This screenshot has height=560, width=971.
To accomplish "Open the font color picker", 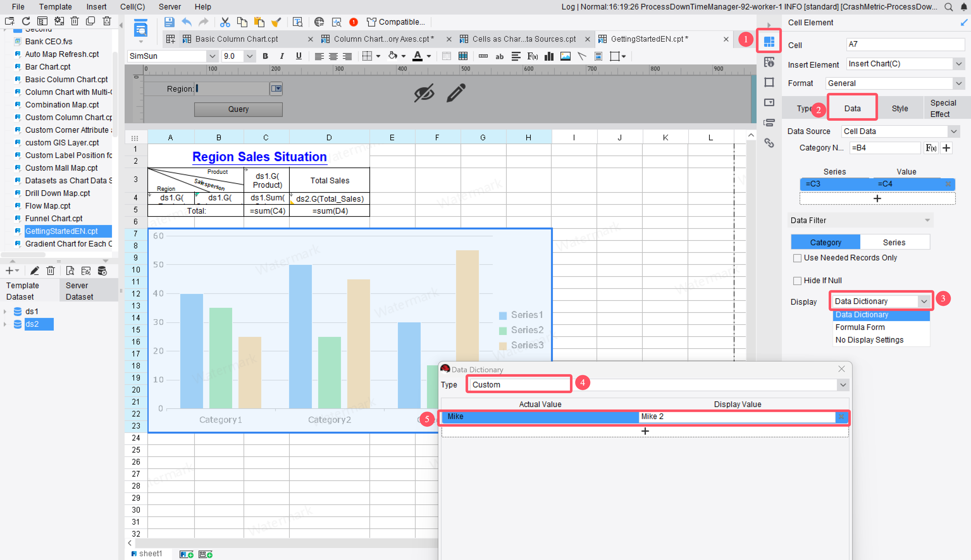I will click(x=429, y=57).
